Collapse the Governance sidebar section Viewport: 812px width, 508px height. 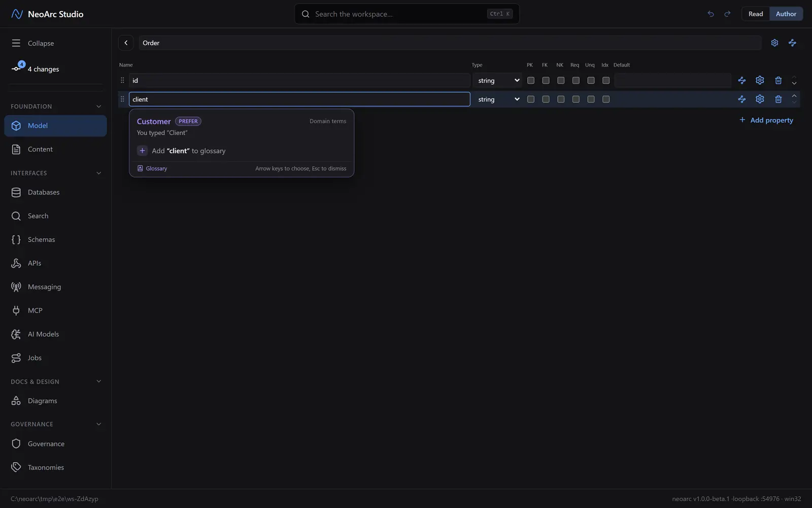99,424
